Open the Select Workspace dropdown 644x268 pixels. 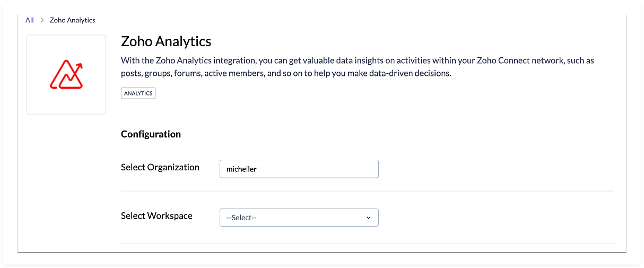299,218
